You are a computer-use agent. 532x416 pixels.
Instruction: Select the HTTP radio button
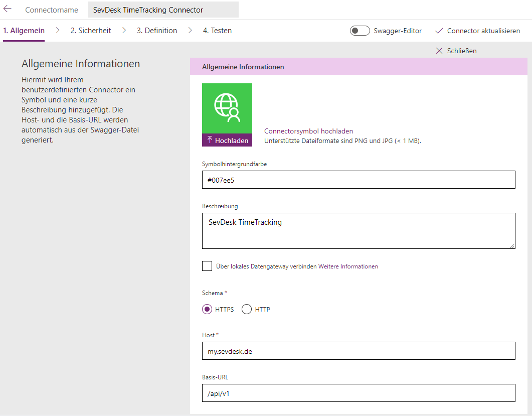click(x=246, y=309)
